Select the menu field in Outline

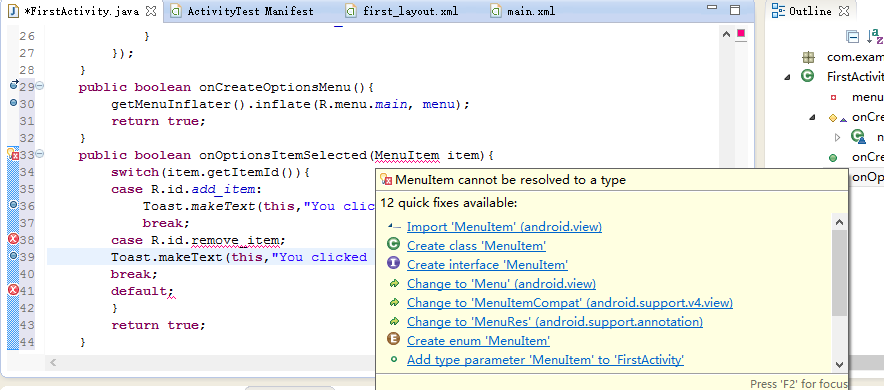click(x=867, y=97)
